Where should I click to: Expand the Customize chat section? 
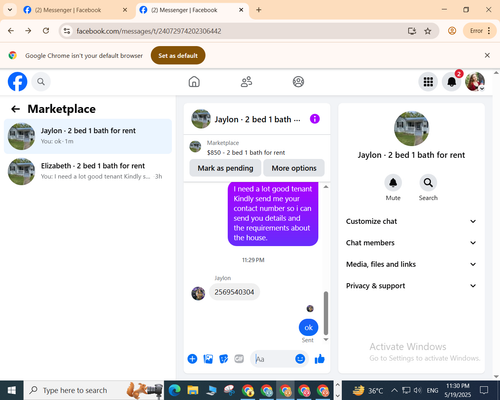pos(411,221)
